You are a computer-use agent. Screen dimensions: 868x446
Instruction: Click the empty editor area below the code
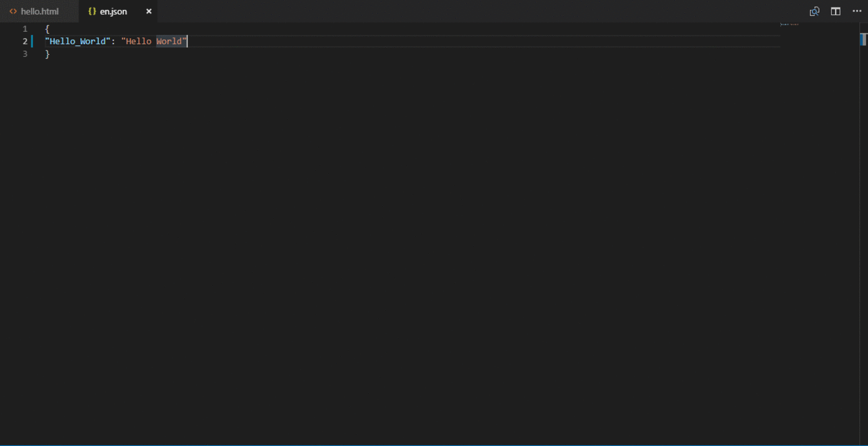411,249
